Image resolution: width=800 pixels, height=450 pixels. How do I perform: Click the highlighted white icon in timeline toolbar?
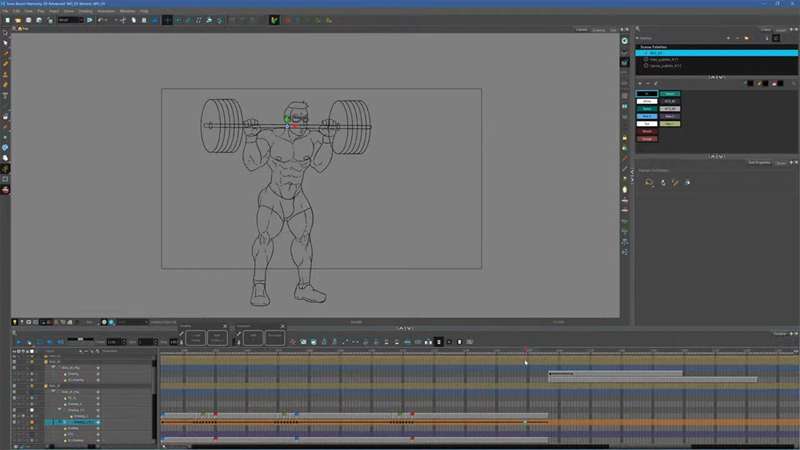[x=439, y=342]
